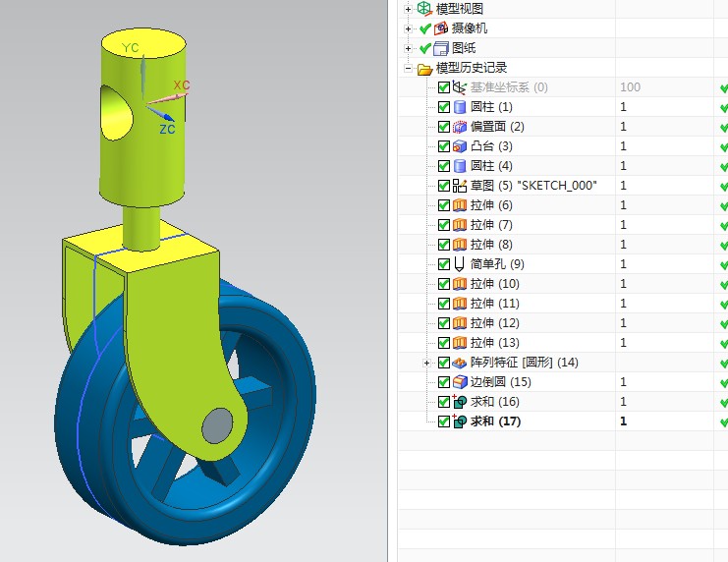Click the 拉伸 (11) extrude icon

tap(459, 304)
